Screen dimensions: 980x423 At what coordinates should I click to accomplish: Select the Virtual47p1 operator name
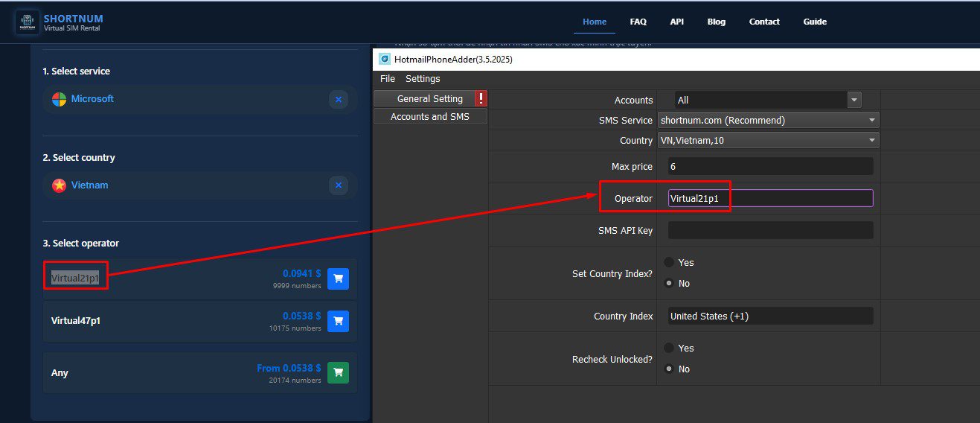[76, 321]
